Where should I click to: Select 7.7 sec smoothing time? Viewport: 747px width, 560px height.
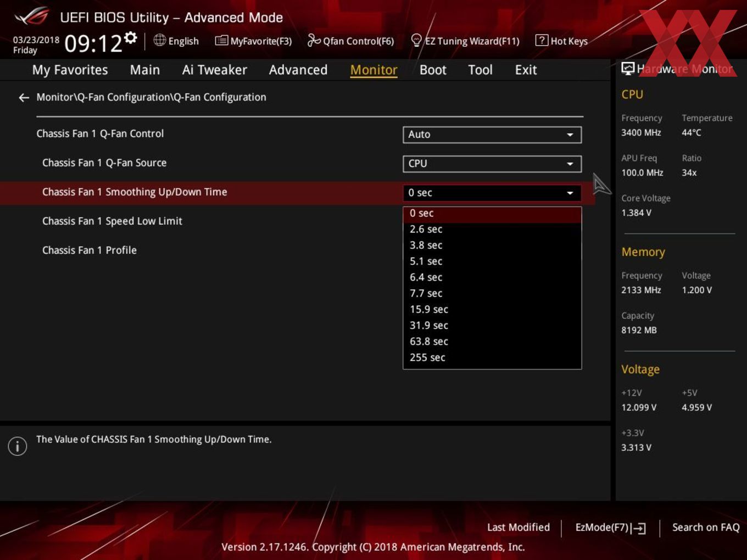tap(492, 293)
